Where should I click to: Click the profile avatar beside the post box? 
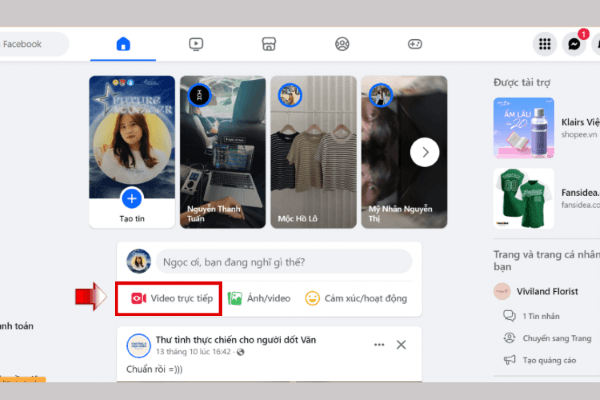coord(139,261)
